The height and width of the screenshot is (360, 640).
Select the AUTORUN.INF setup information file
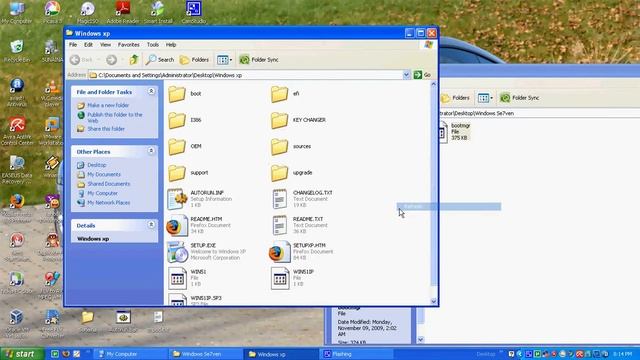pos(199,199)
